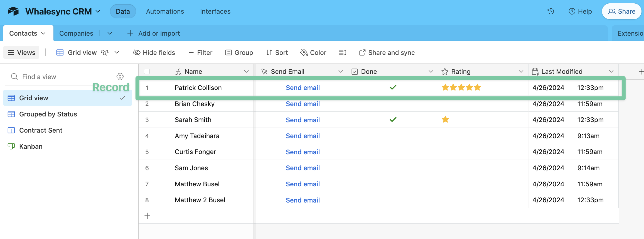Add a new record row at bottom
This screenshot has width=644, height=239.
point(148,216)
